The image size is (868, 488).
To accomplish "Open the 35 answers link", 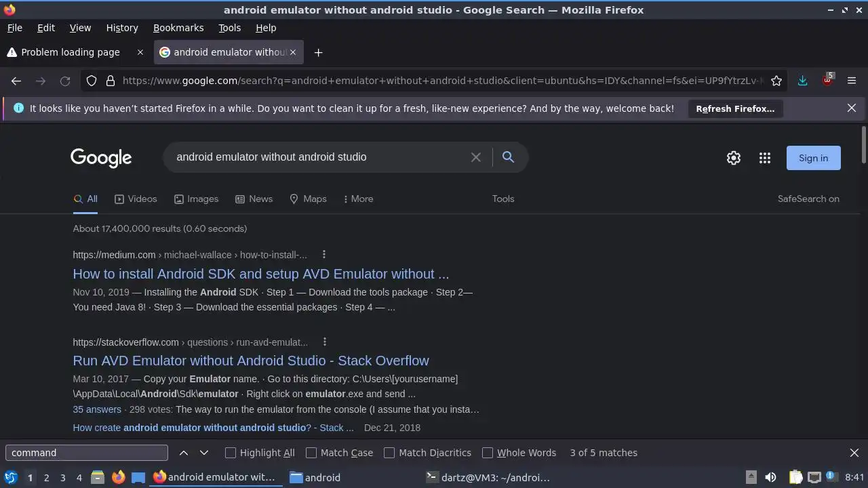I will 97,409.
